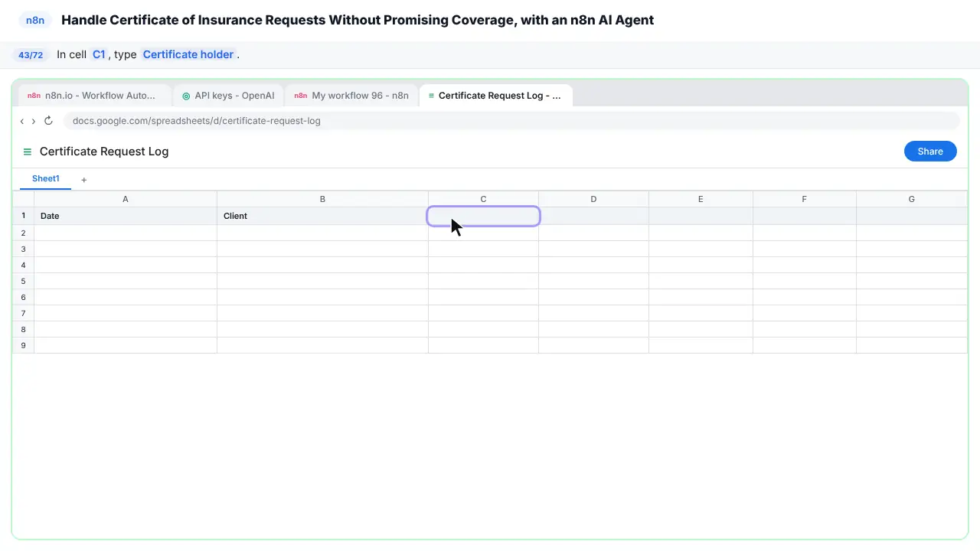Click the n8n badge in tutorial header
Screen dimensions: 980x551
point(35,21)
